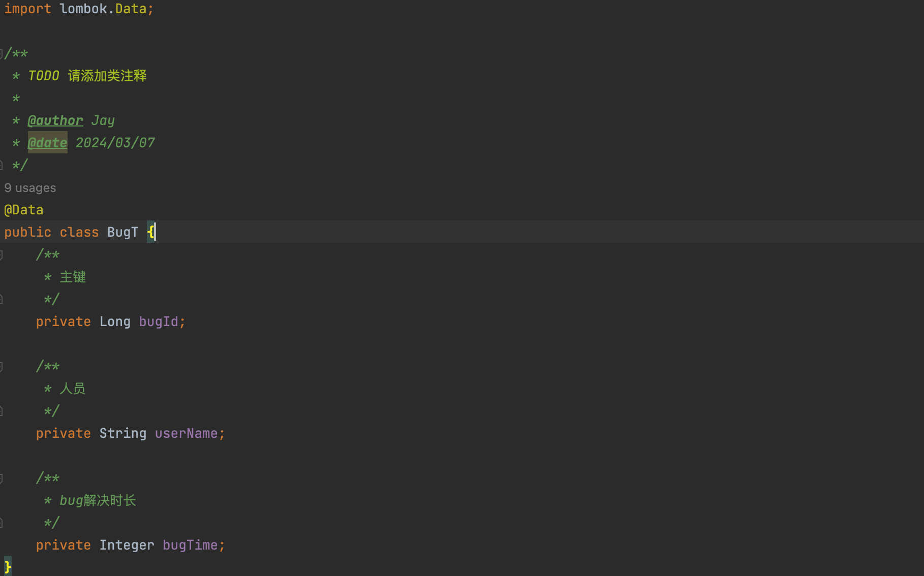Click the closing brace of the class
The image size is (924, 576).
click(8, 566)
